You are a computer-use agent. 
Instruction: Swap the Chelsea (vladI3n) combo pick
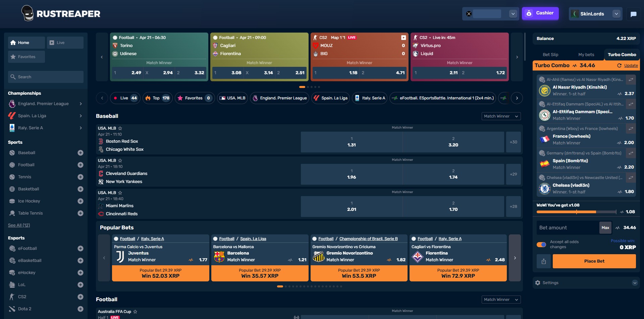tap(631, 178)
